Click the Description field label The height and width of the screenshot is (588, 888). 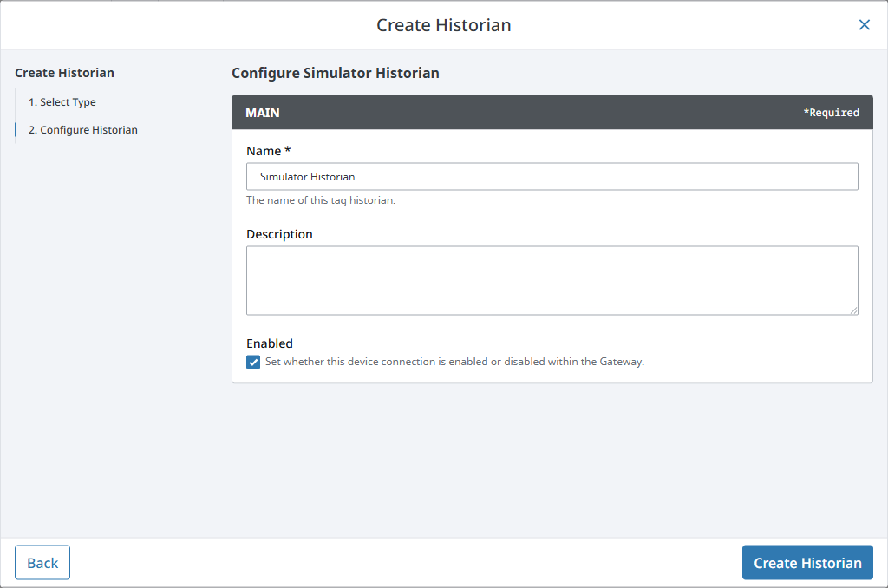[278, 233]
